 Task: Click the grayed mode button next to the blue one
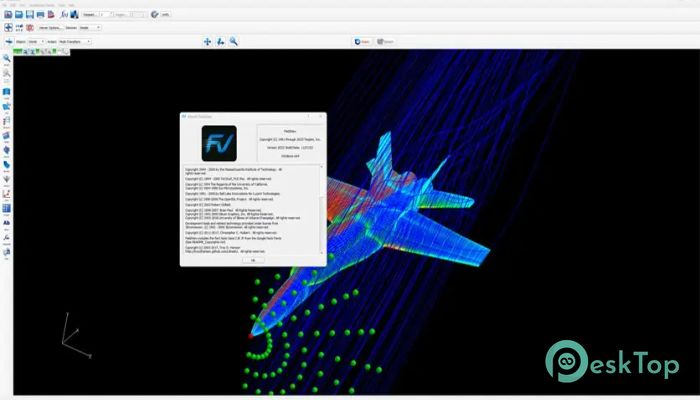[x=385, y=42]
